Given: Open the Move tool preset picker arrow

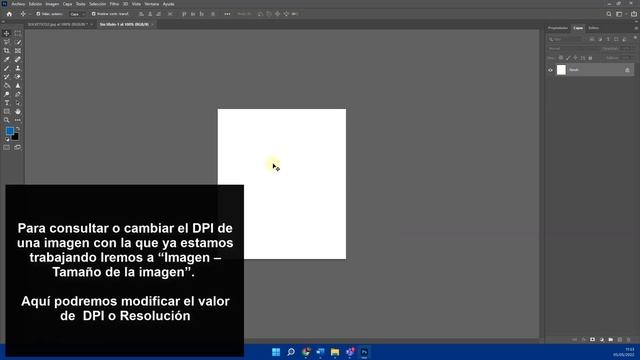Looking at the screenshot, I should click(x=30, y=14).
